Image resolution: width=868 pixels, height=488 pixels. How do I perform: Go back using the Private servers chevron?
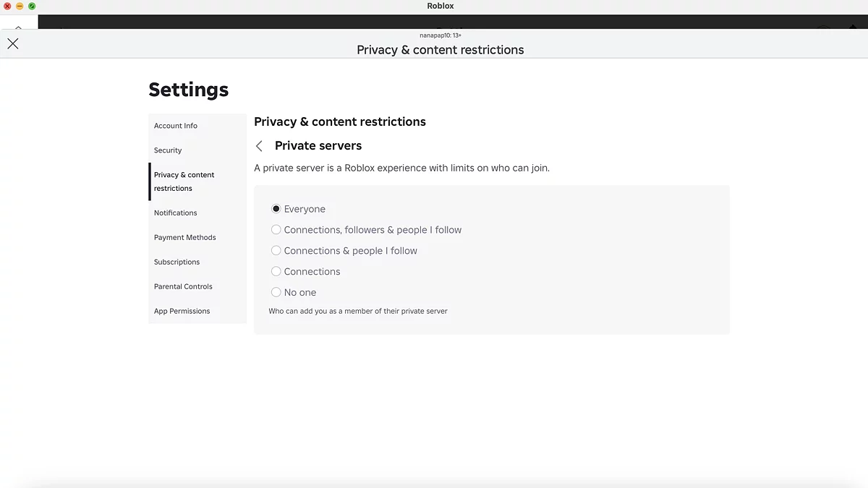[x=260, y=146]
